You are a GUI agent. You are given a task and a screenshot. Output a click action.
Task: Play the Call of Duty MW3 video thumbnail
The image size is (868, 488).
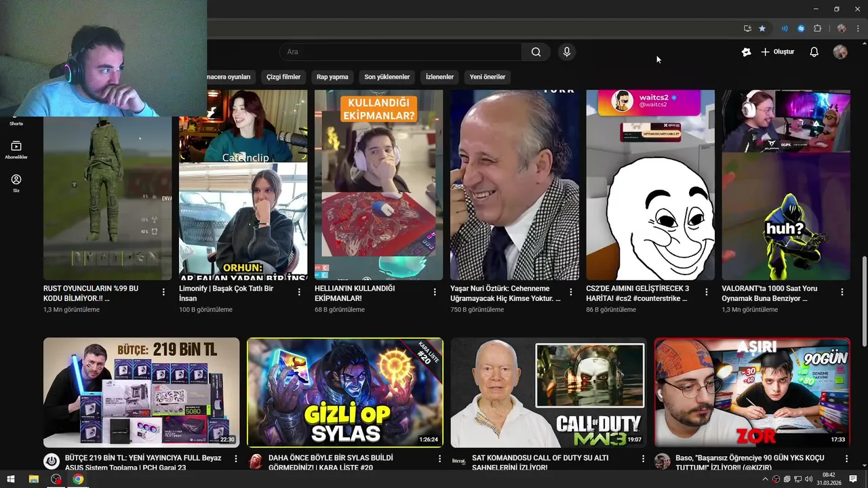pos(549,392)
